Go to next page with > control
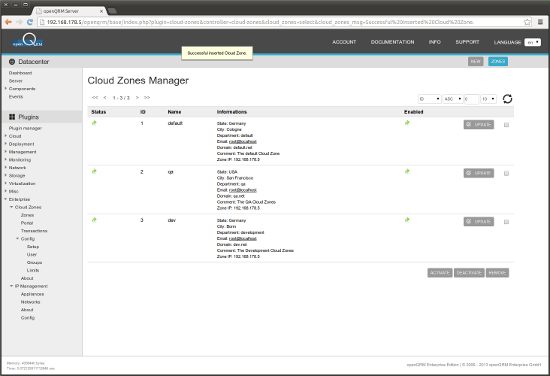 [x=137, y=98]
